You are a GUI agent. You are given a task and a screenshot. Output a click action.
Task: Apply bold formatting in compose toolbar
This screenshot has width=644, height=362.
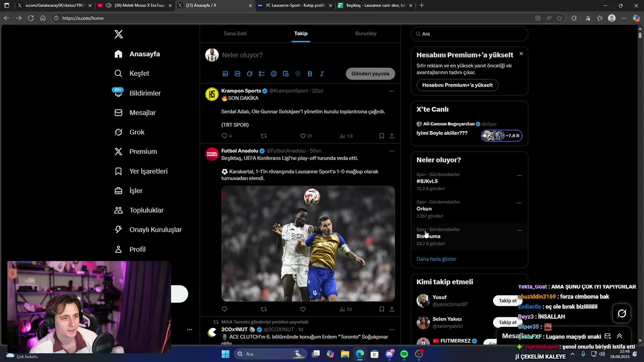pos(310,74)
